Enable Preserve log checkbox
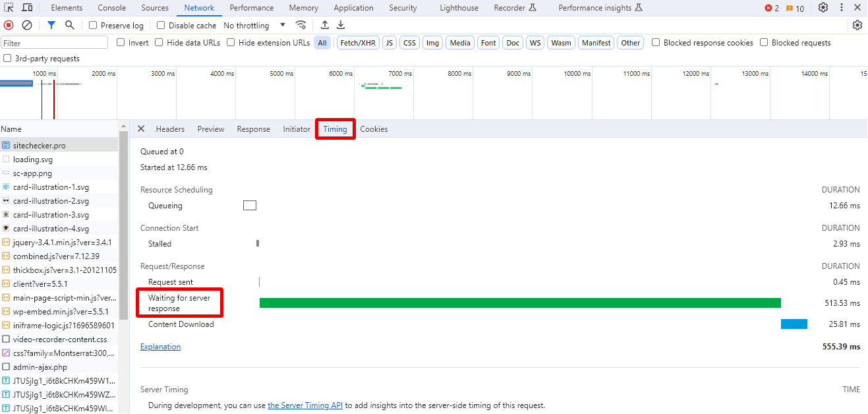Viewport: 868px width, 414px height. 93,26
